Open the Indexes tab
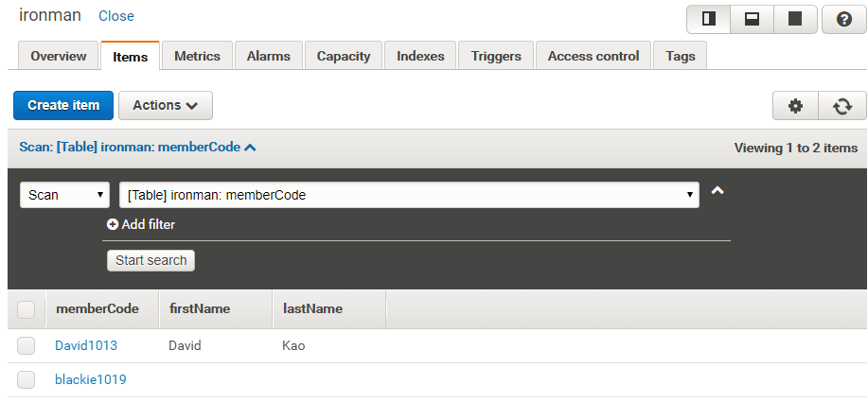The height and width of the screenshot is (403, 868). click(x=420, y=56)
